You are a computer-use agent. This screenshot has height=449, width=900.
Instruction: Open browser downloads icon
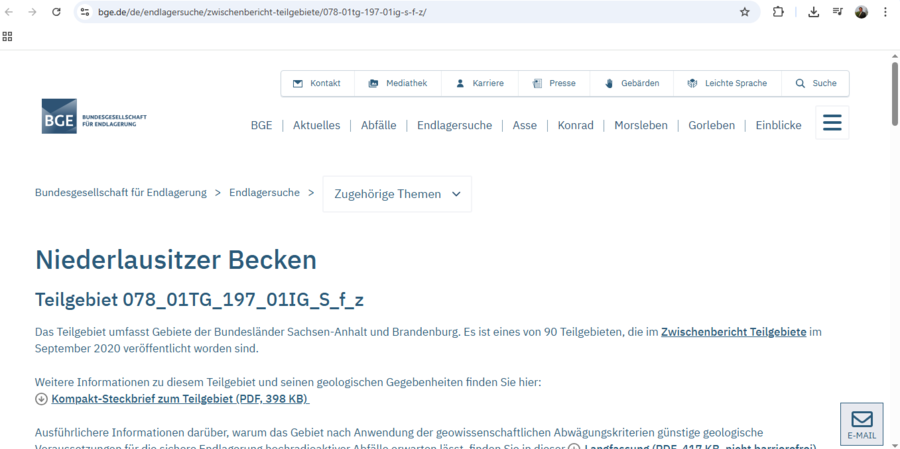[x=813, y=12]
